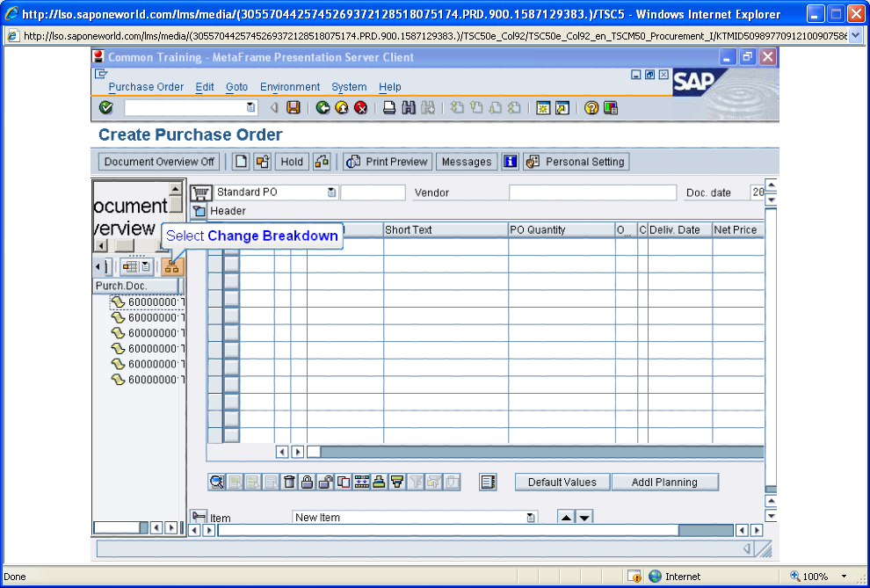This screenshot has width=870, height=588.
Task: Click the green Enter checkmark icon
Action: tap(106, 107)
